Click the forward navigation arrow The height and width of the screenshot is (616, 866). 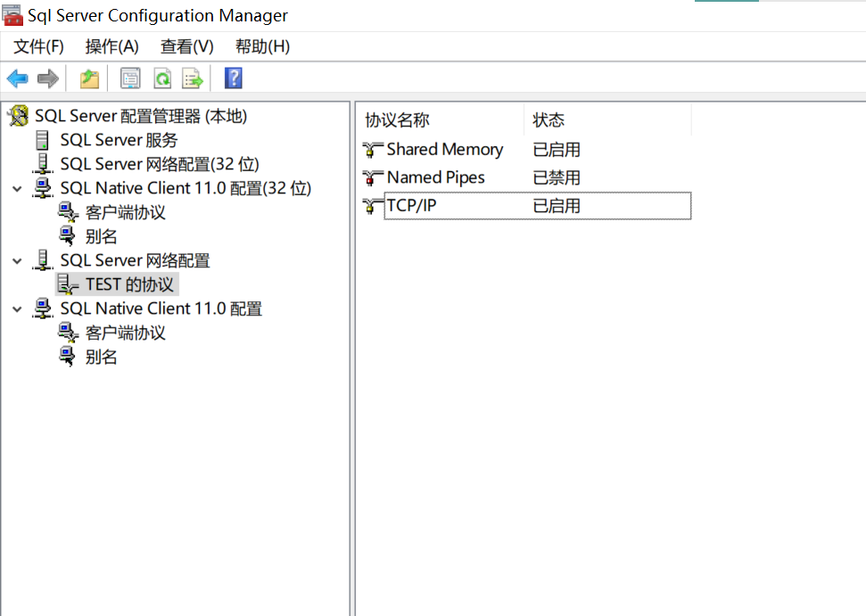click(46, 78)
